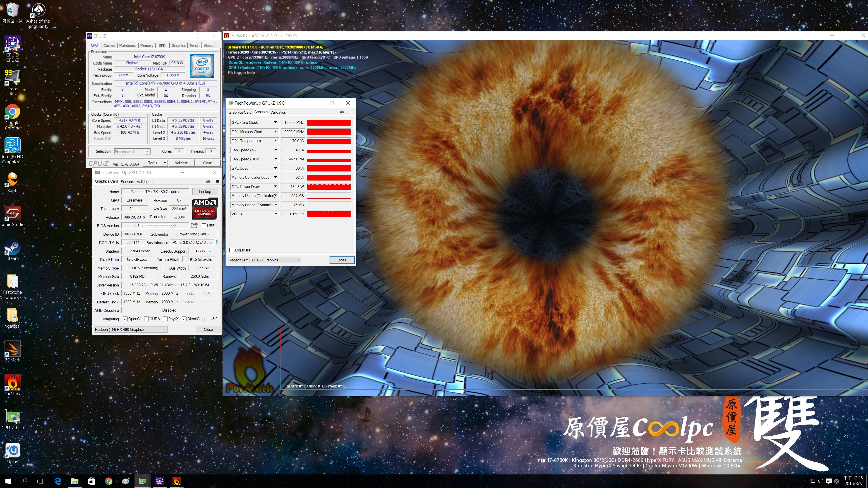Switch to the Memory tab in CPU-Z
This screenshot has height=488, width=868.
[146, 45]
